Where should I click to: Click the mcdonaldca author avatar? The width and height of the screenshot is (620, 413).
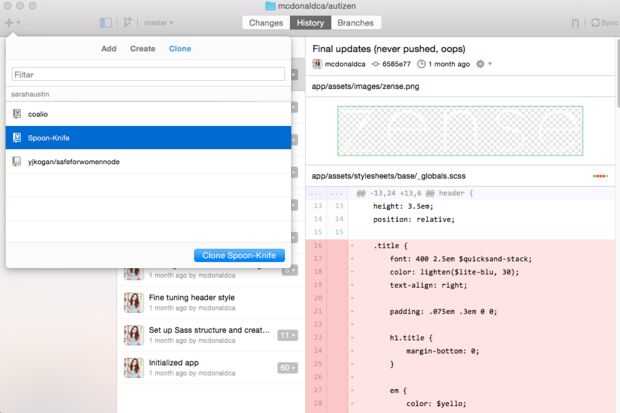click(317, 64)
